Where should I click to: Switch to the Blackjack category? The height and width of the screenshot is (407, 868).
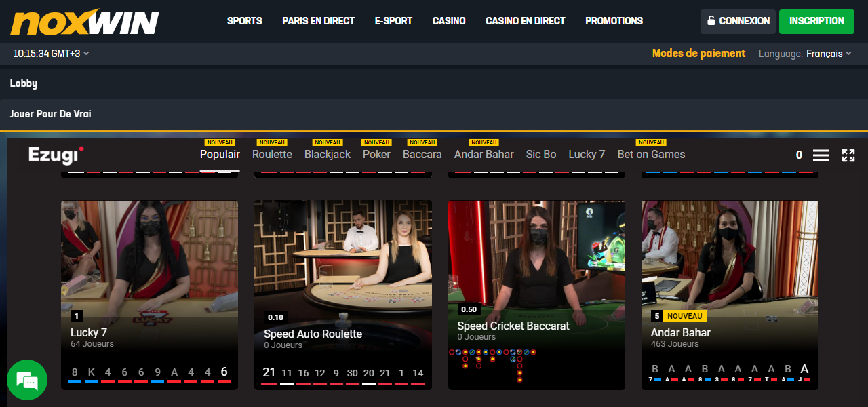327,155
